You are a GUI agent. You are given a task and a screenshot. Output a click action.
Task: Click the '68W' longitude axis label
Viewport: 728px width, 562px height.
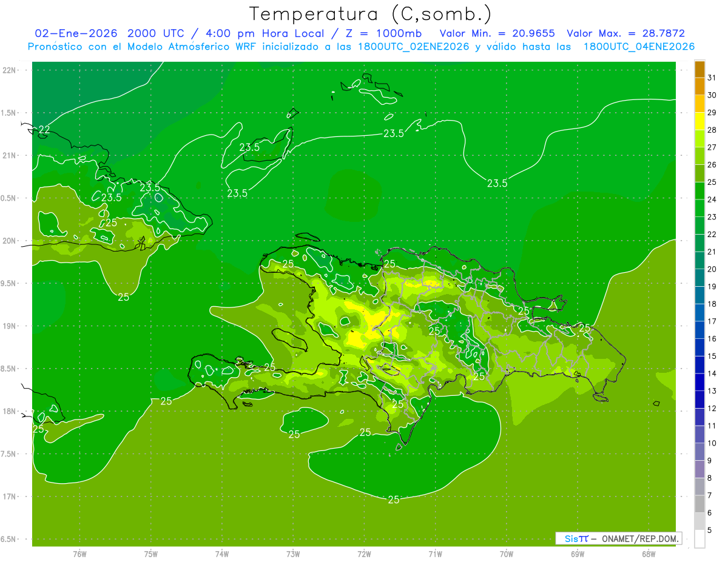(649, 554)
